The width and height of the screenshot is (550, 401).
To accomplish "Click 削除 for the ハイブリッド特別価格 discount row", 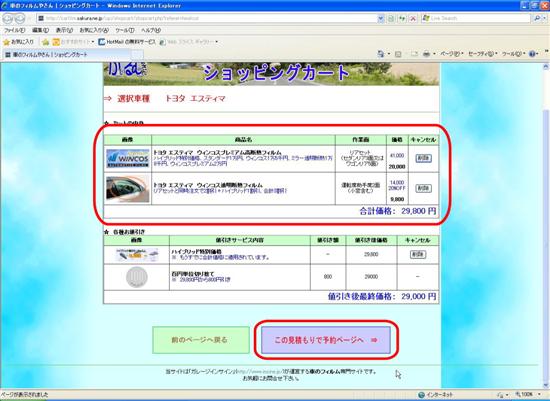I will (x=418, y=254).
